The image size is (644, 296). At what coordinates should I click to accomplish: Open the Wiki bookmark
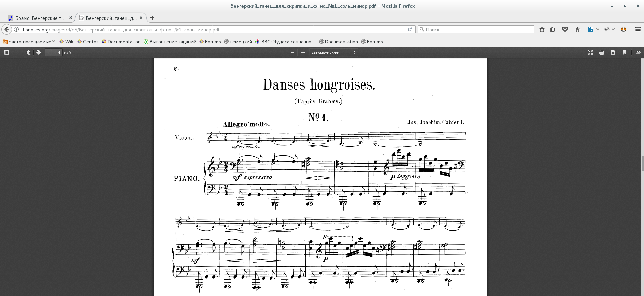(67, 42)
